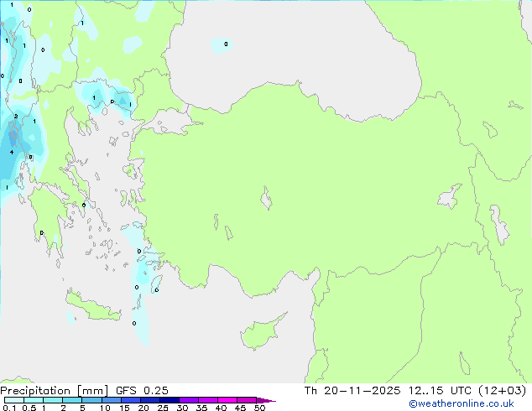Click the legend value label '35'
Viewport: 532px width, 411px height.
point(201,408)
